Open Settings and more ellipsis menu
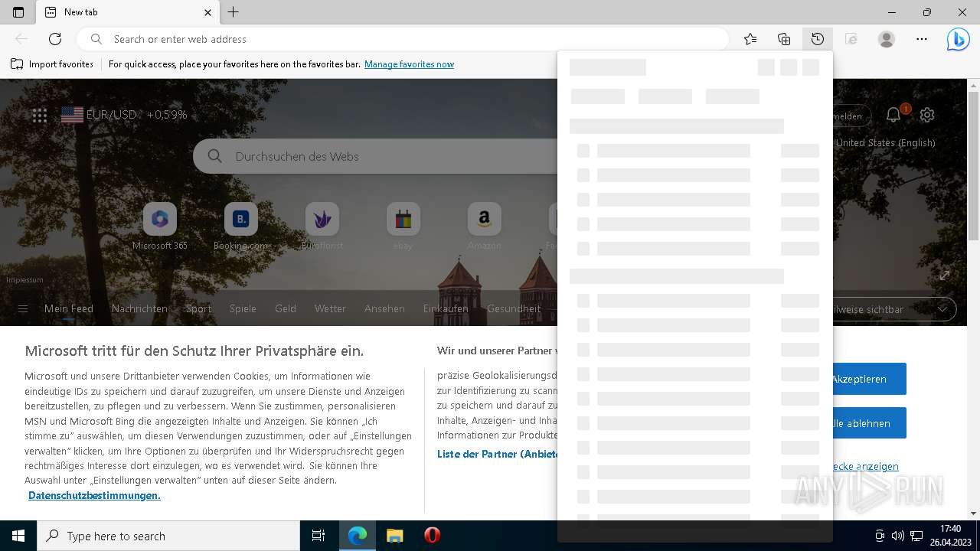 click(922, 39)
